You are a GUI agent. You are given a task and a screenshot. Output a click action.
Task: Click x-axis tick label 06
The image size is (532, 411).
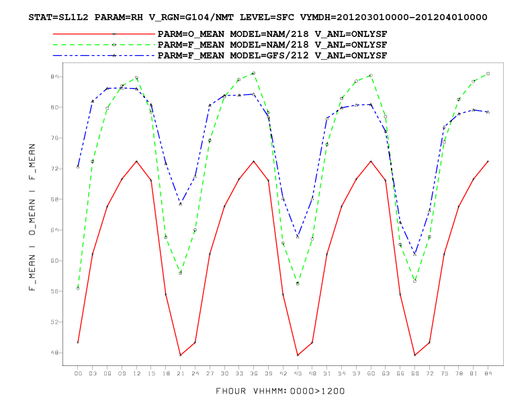[107, 373]
